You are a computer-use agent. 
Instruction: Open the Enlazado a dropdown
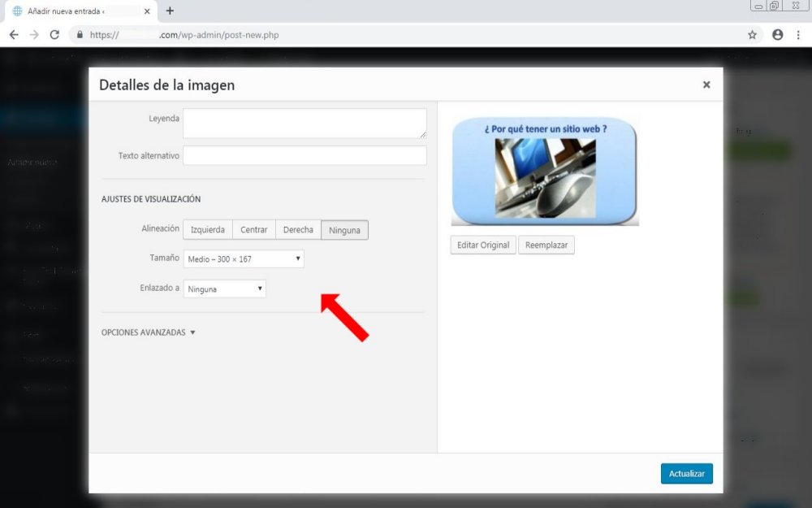225,289
